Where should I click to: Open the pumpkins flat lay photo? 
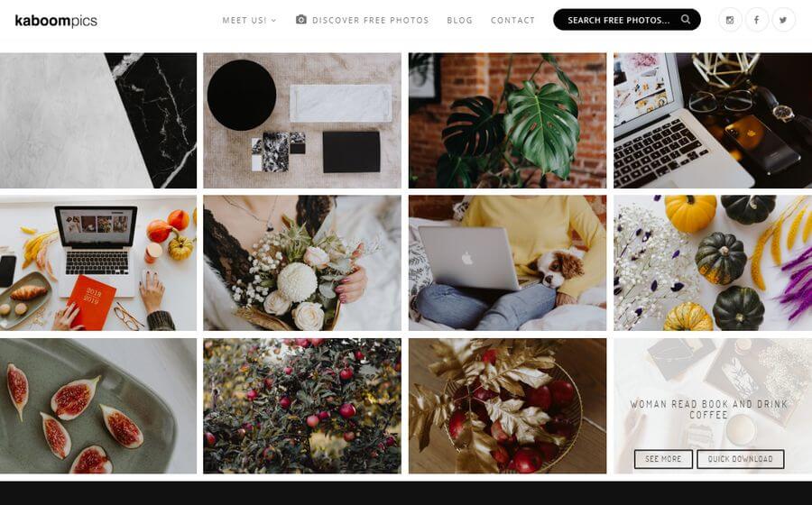click(713, 262)
